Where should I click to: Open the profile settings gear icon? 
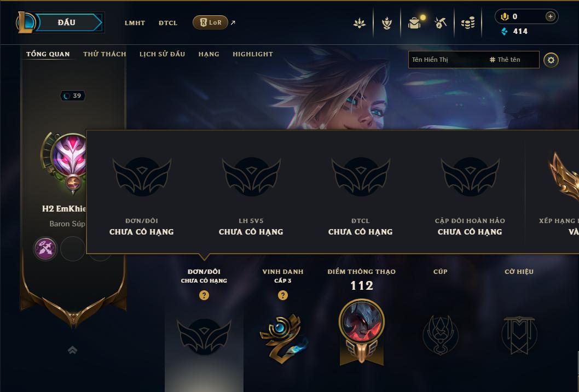pos(551,60)
